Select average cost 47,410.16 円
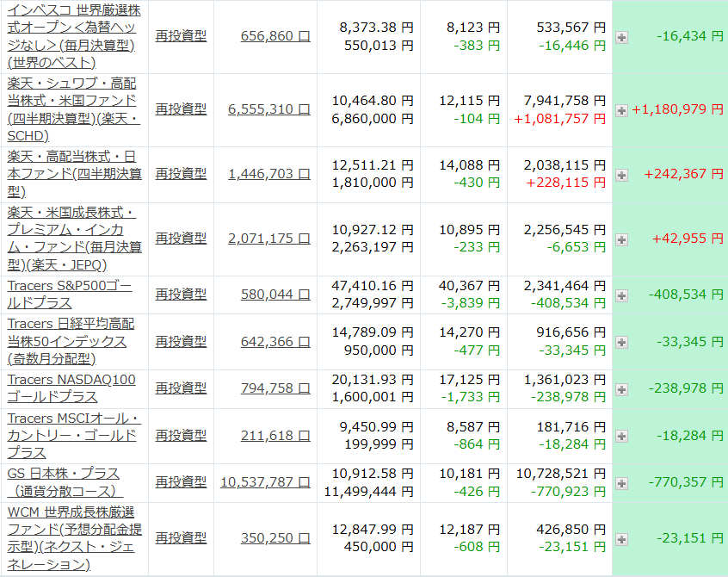Image resolution: width=728 pixels, height=577 pixels. pyautogui.click(x=373, y=285)
